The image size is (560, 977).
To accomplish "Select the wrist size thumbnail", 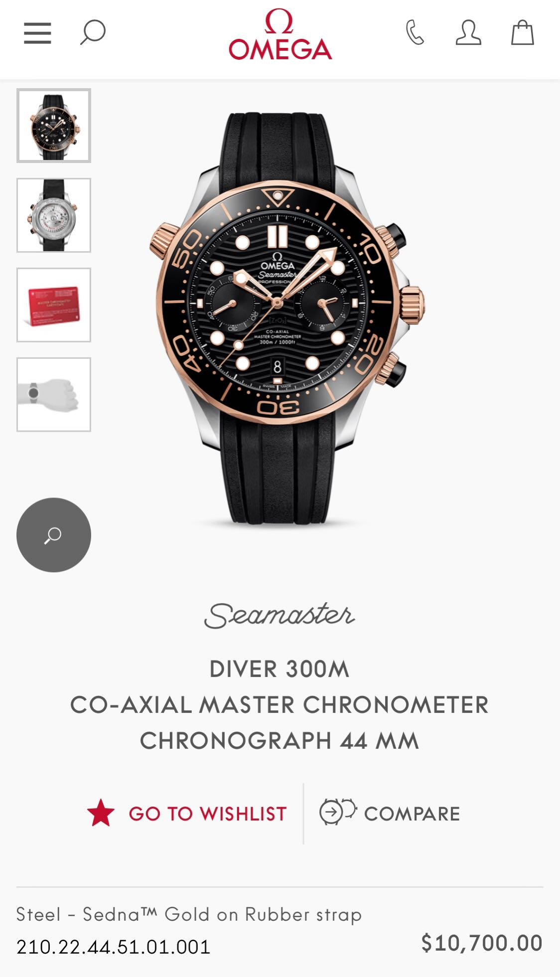I will (54, 395).
